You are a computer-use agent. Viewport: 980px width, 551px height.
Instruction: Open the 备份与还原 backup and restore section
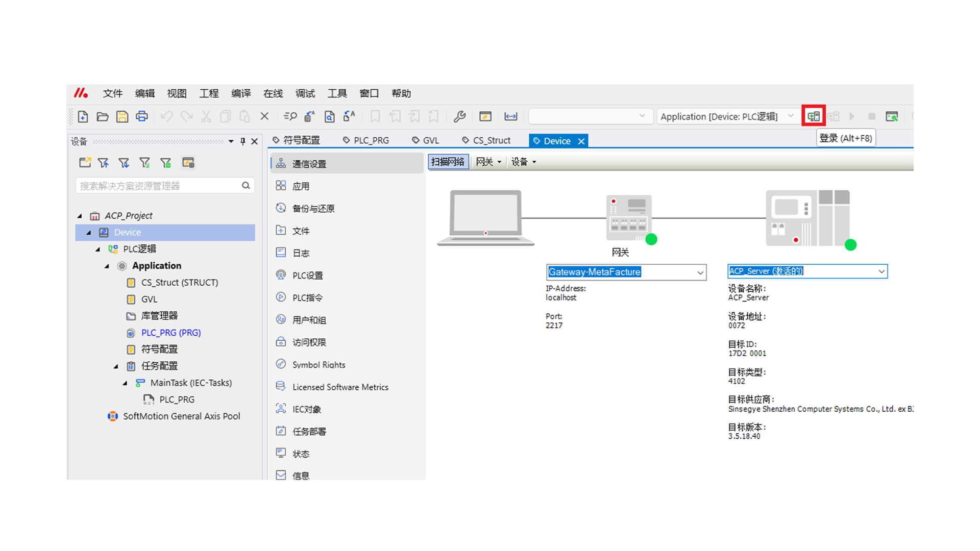click(313, 208)
